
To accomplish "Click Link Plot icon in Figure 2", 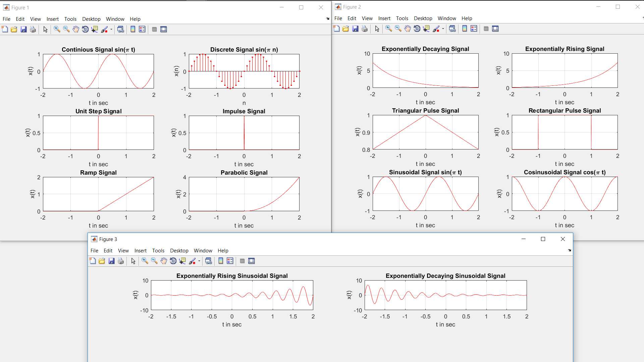I will pos(452,29).
